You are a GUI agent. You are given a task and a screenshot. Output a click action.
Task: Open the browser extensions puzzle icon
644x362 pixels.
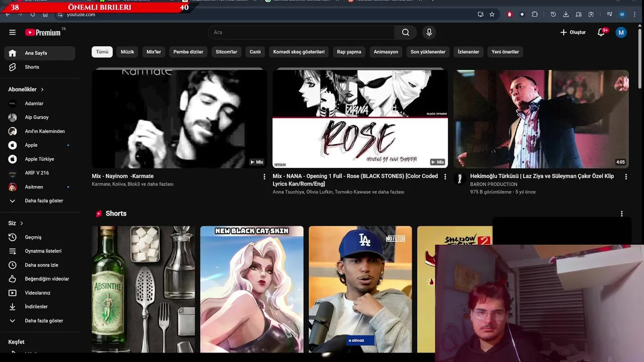[x=535, y=15]
